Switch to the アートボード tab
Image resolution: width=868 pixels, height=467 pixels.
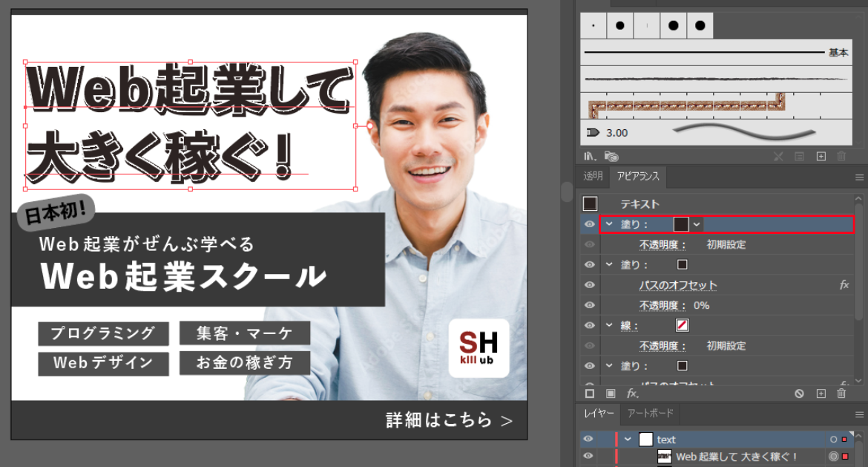pyautogui.click(x=651, y=414)
